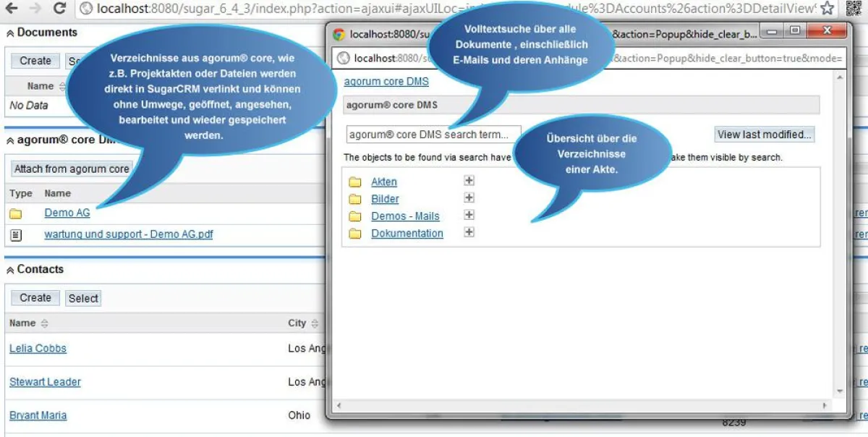
Task: Click the Demos - Mails folder icon
Action: [x=355, y=217]
